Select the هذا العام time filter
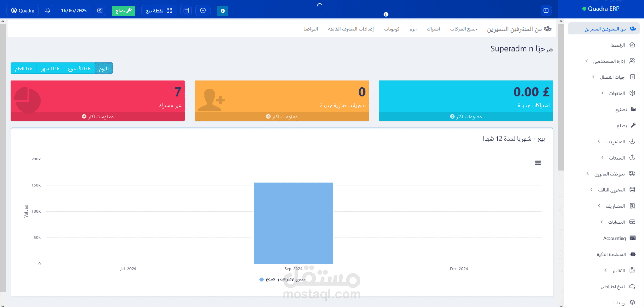The width and height of the screenshot is (644, 307). (23, 68)
